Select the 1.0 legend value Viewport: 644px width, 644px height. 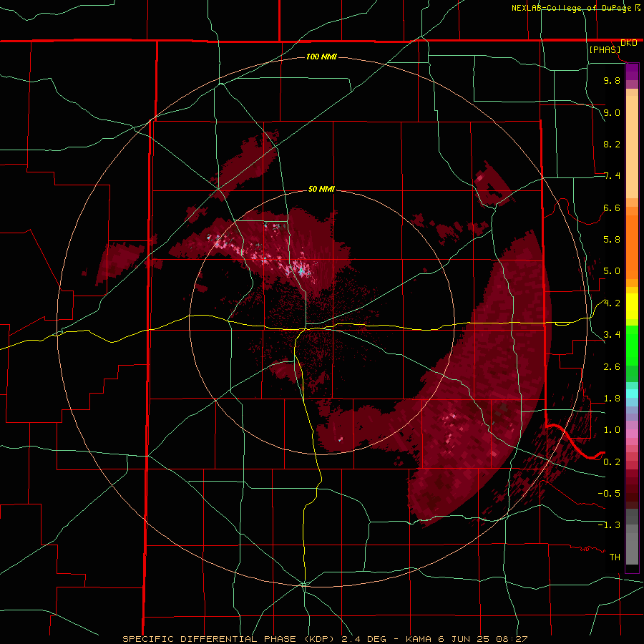click(612, 430)
